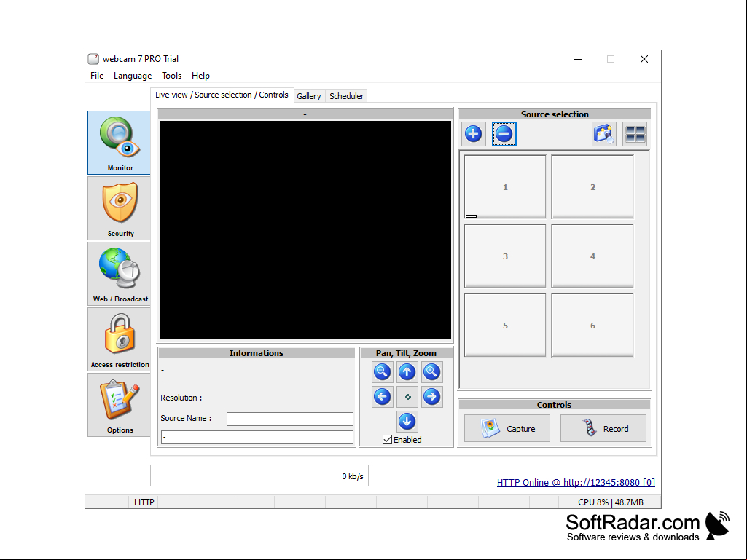Open the Help menu

coord(200,76)
